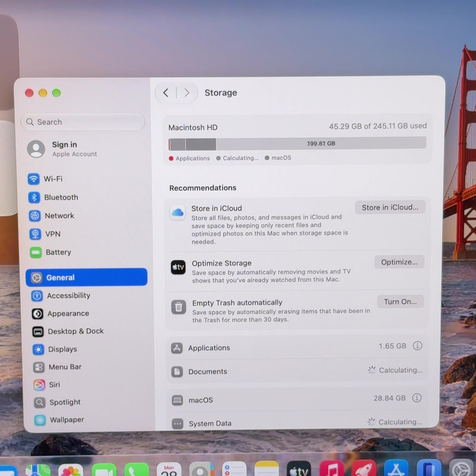
Task: Open Photos from the Dock
Action: [x=71, y=470]
